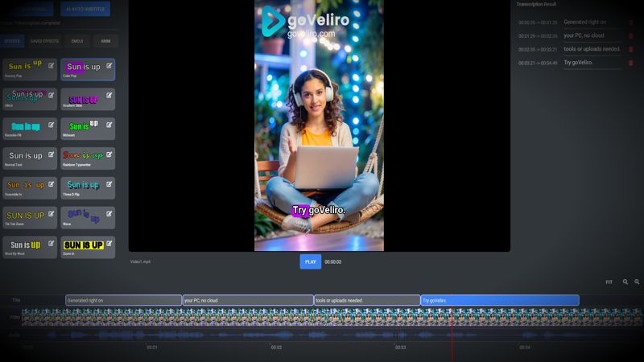Apply the Three D Flip caption style

[88, 188]
